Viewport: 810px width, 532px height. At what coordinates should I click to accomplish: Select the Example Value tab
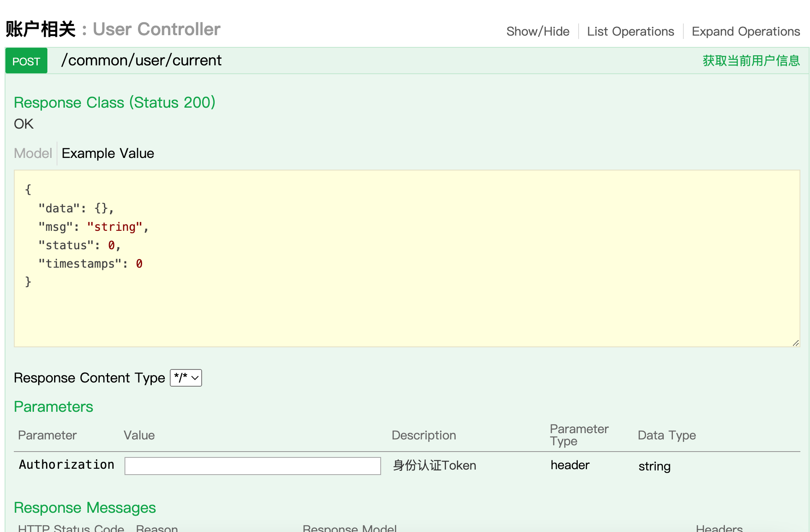pyautogui.click(x=108, y=153)
